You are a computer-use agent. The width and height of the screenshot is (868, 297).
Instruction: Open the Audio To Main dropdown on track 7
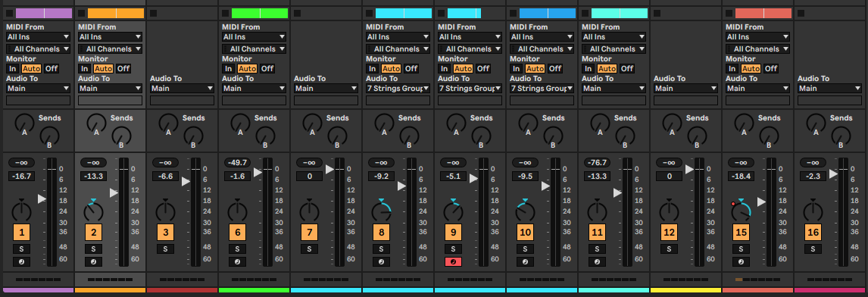326,88
